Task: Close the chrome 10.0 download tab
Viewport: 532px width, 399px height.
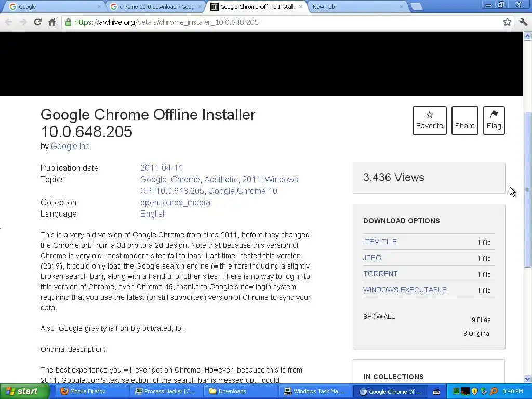Action: 200,7
